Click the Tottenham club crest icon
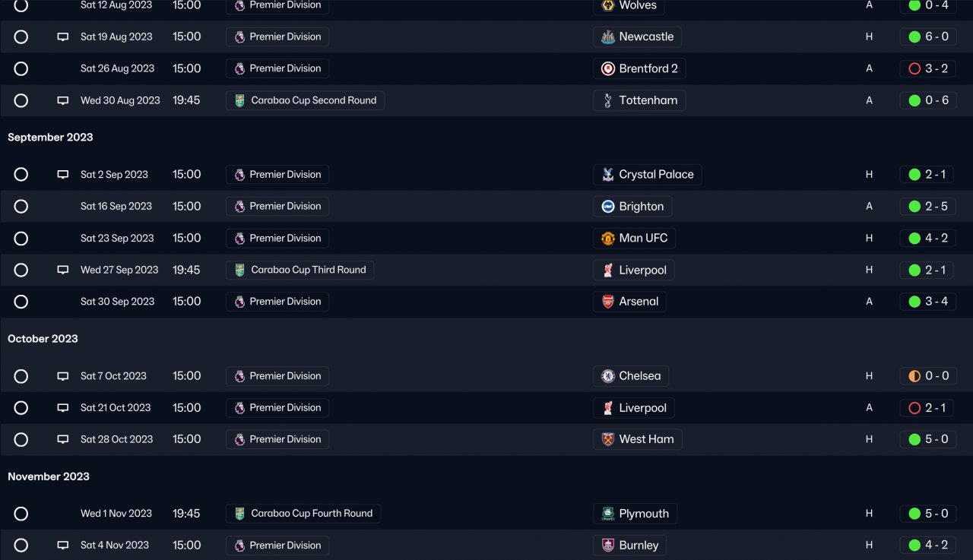 click(x=608, y=100)
